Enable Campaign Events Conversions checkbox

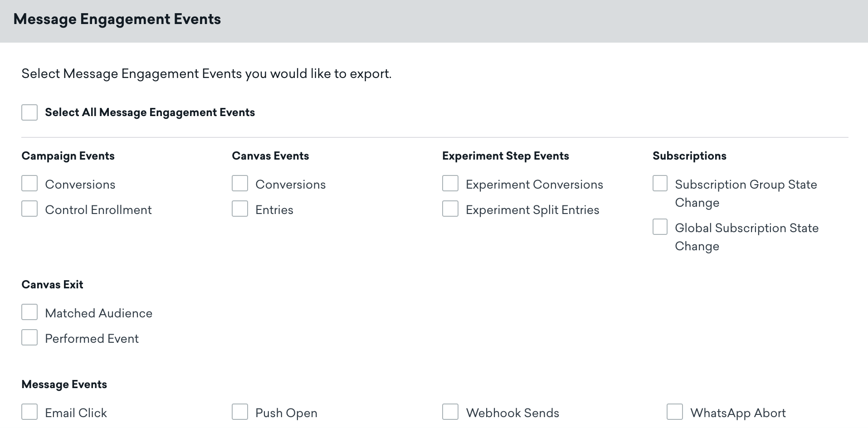pyautogui.click(x=29, y=184)
